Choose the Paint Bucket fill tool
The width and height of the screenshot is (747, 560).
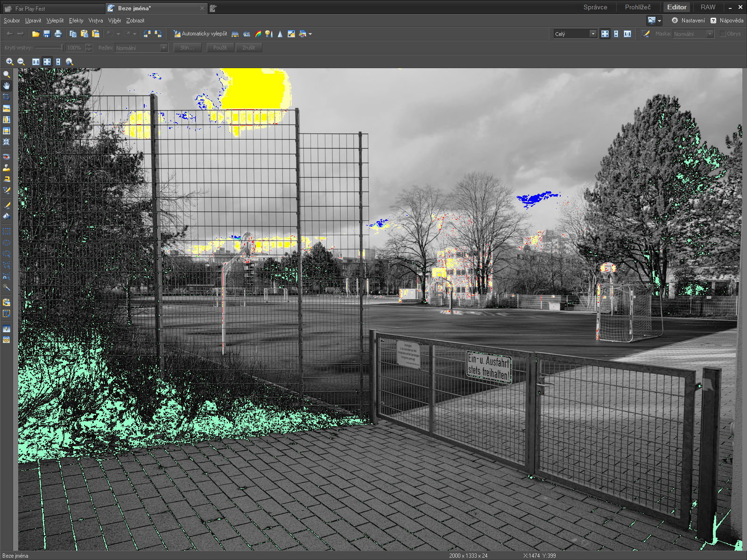[7, 217]
